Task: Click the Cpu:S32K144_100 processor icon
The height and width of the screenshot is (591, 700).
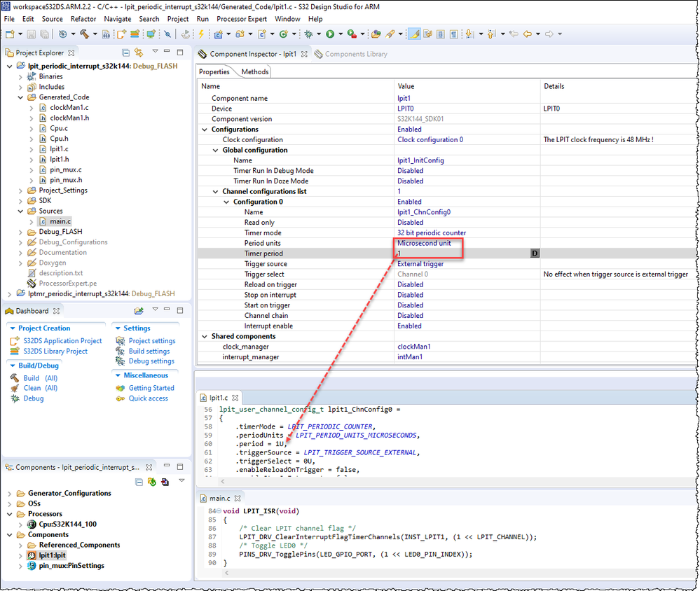Action: click(32, 524)
